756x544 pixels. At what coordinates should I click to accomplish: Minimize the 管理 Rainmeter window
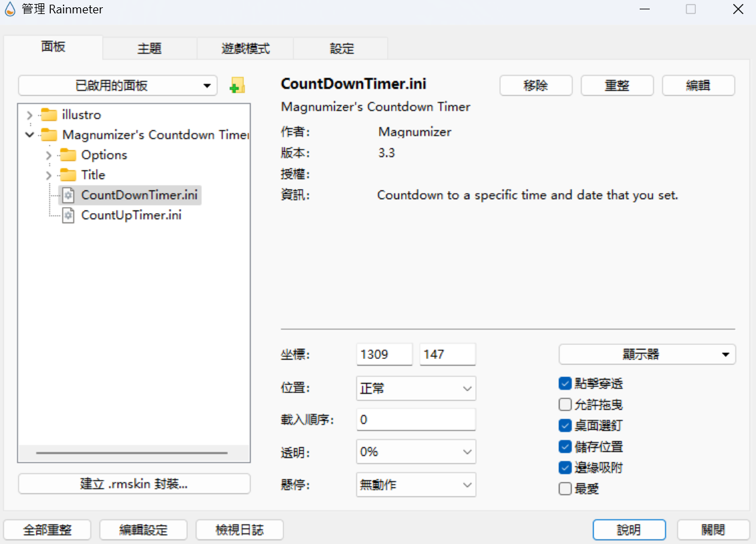pos(644,9)
